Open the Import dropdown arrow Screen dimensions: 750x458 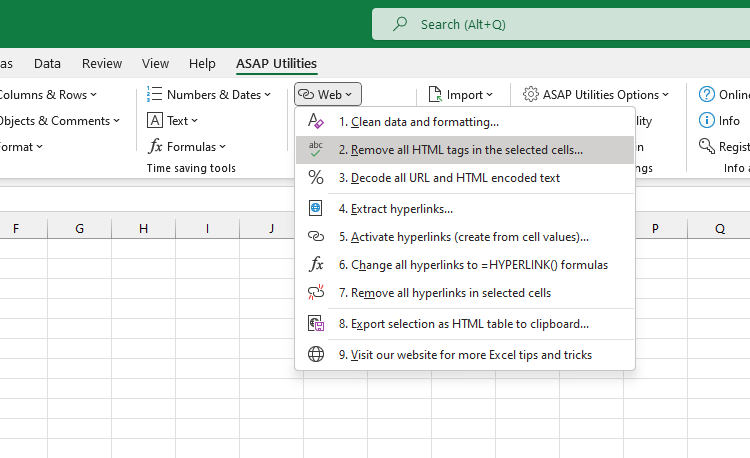[489, 95]
